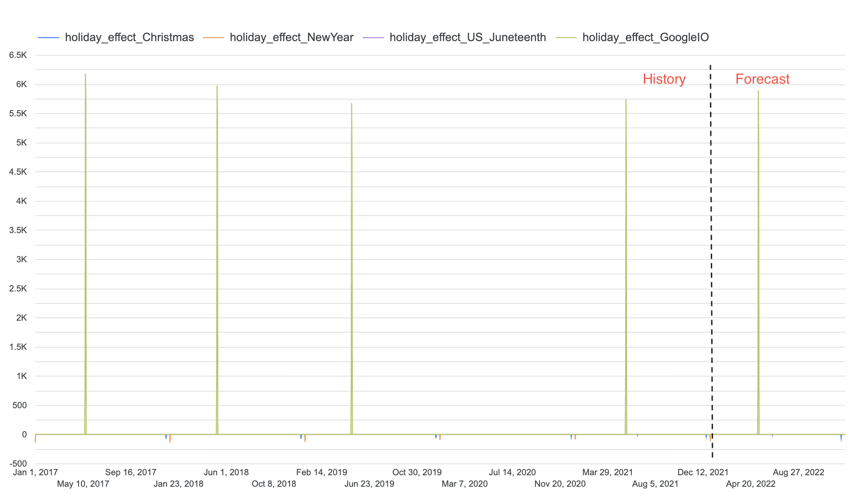
Task: Click the 6.5K y-axis label
Action: 18,55
